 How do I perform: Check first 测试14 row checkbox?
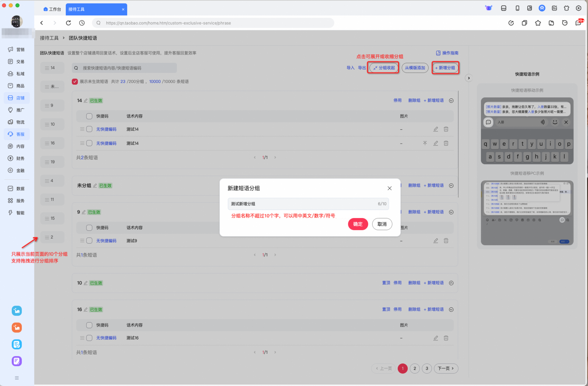tap(89, 129)
